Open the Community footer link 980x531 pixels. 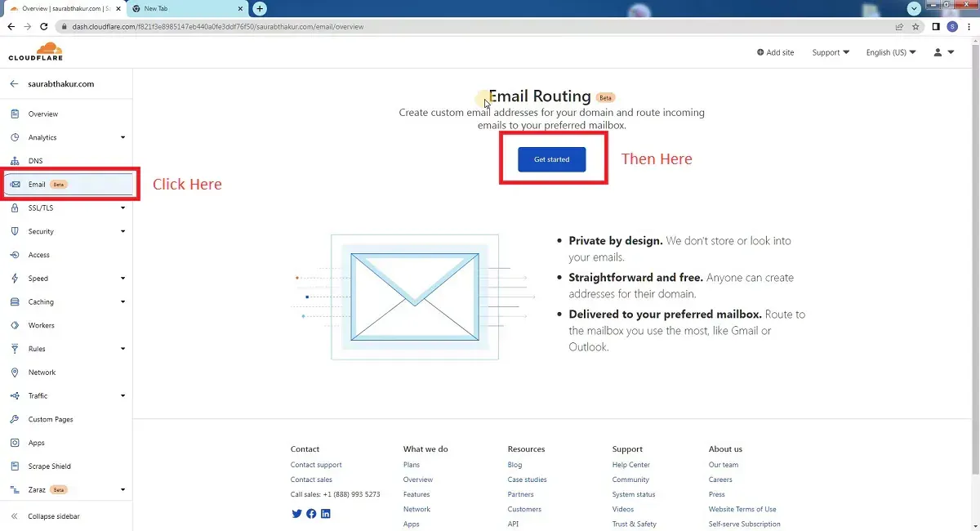click(x=630, y=480)
